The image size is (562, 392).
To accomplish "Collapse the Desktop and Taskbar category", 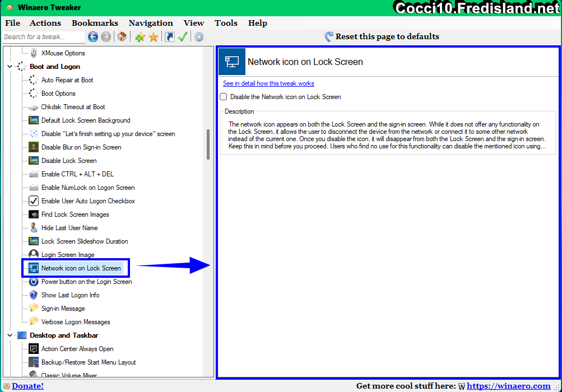I will click(10, 335).
